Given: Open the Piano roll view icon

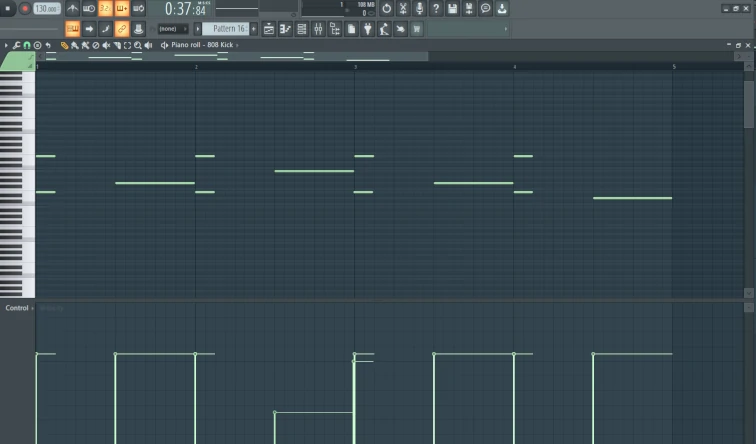Looking at the screenshot, I should (x=285, y=29).
